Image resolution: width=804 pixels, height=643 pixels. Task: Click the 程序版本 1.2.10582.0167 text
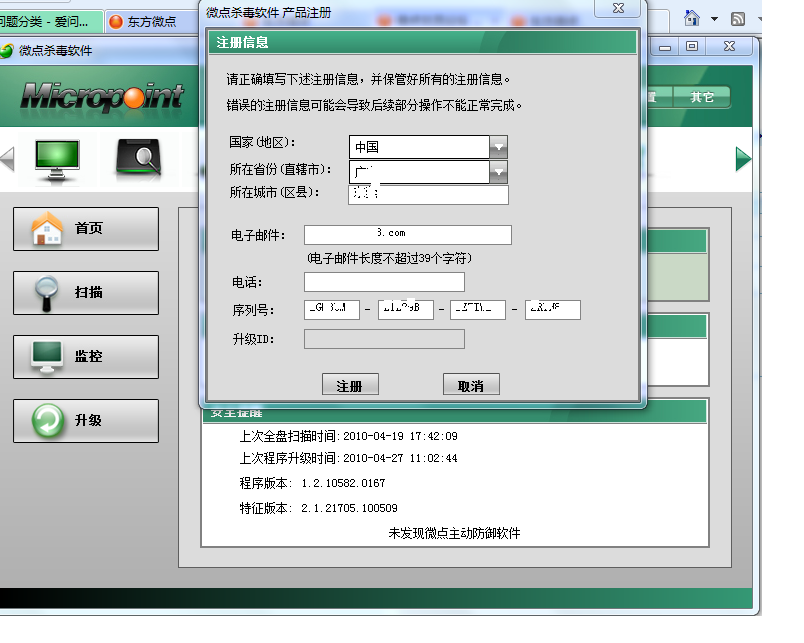coord(312,483)
